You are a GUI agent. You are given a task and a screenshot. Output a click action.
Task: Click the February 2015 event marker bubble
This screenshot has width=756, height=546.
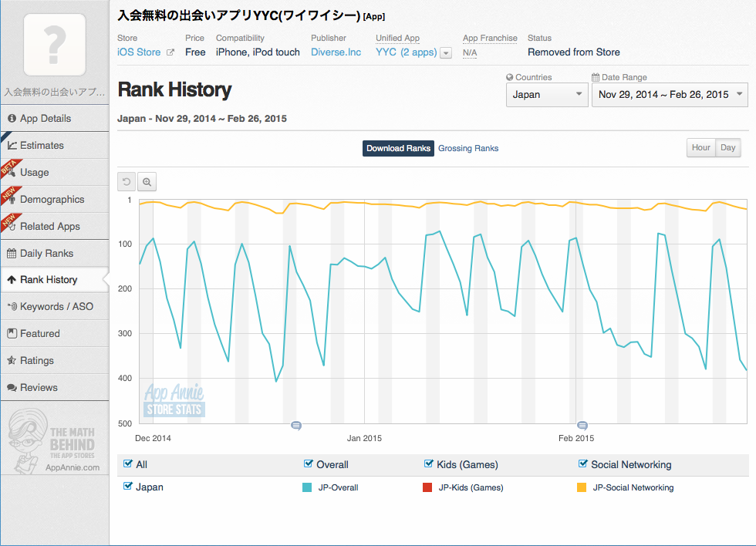point(582,425)
